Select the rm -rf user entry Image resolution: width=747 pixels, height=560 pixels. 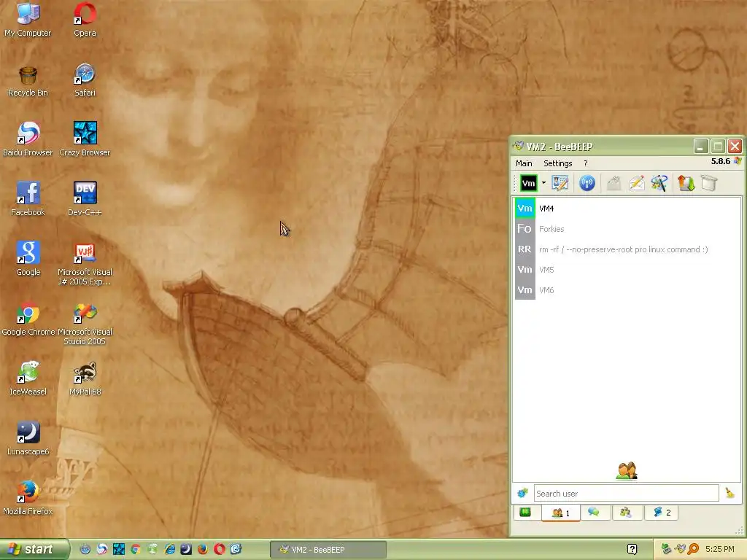tap(627, 249)
